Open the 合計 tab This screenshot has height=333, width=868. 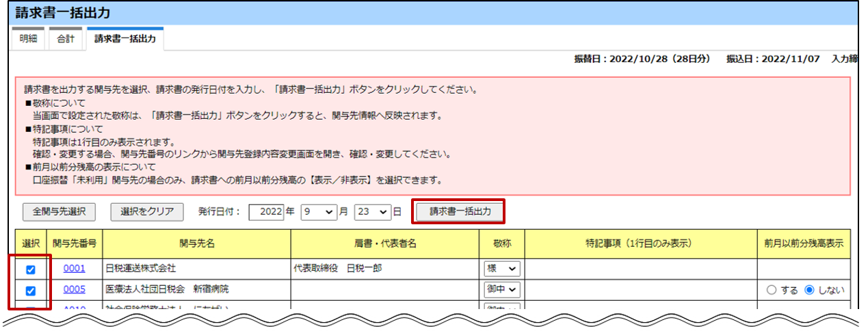coord(66,39)
